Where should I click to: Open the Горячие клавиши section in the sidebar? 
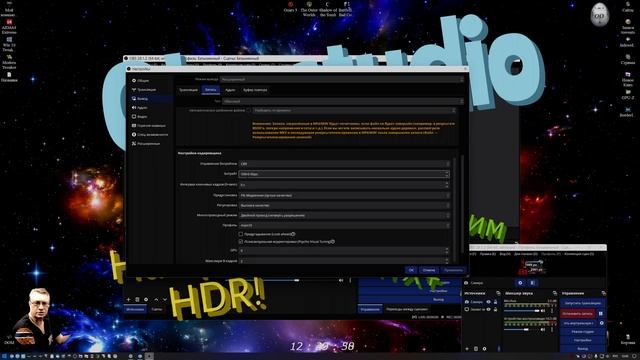point(150,125)
